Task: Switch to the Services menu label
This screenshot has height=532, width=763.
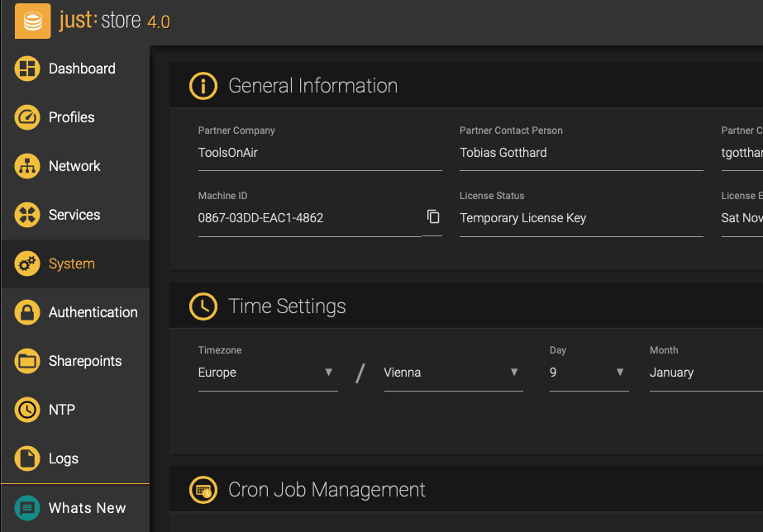Action: (74, 215)
